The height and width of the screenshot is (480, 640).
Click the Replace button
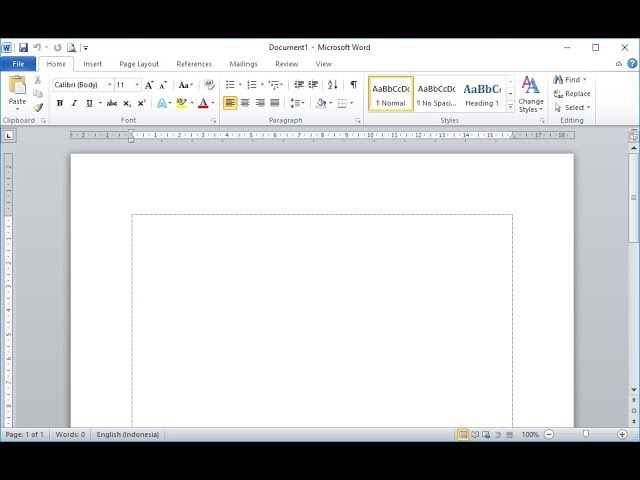572,93
